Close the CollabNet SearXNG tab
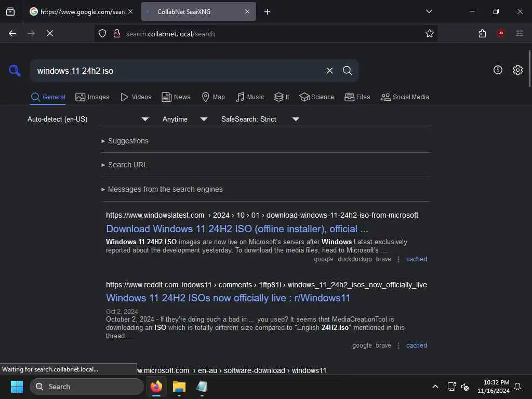 pyautogui.click(x=247, y=11)
